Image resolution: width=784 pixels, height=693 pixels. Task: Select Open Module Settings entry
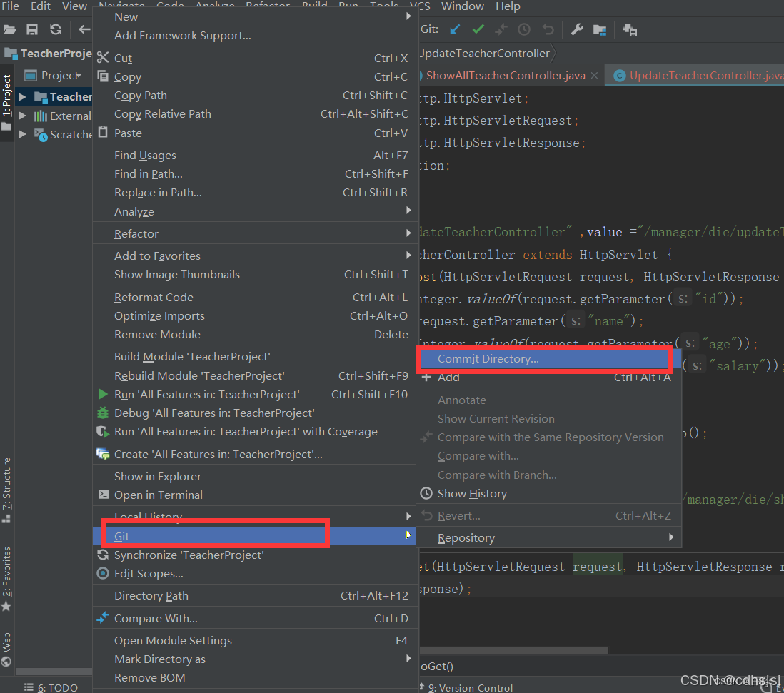[255, 640]
